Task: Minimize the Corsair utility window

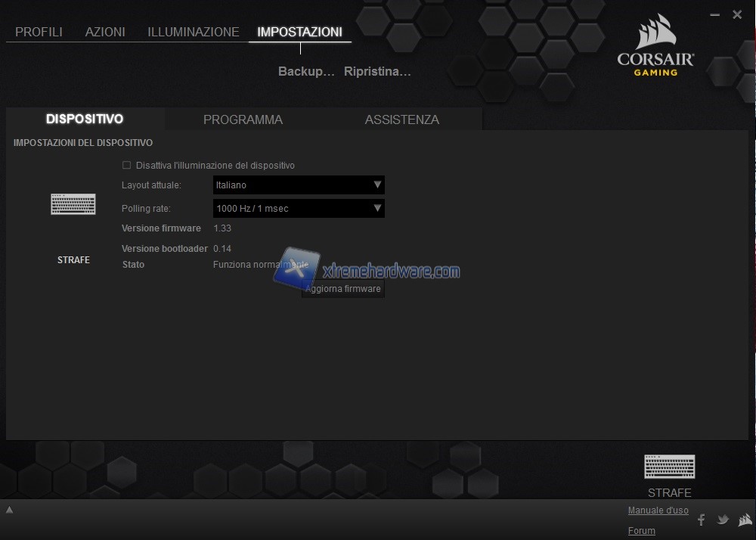Action: 715,15
